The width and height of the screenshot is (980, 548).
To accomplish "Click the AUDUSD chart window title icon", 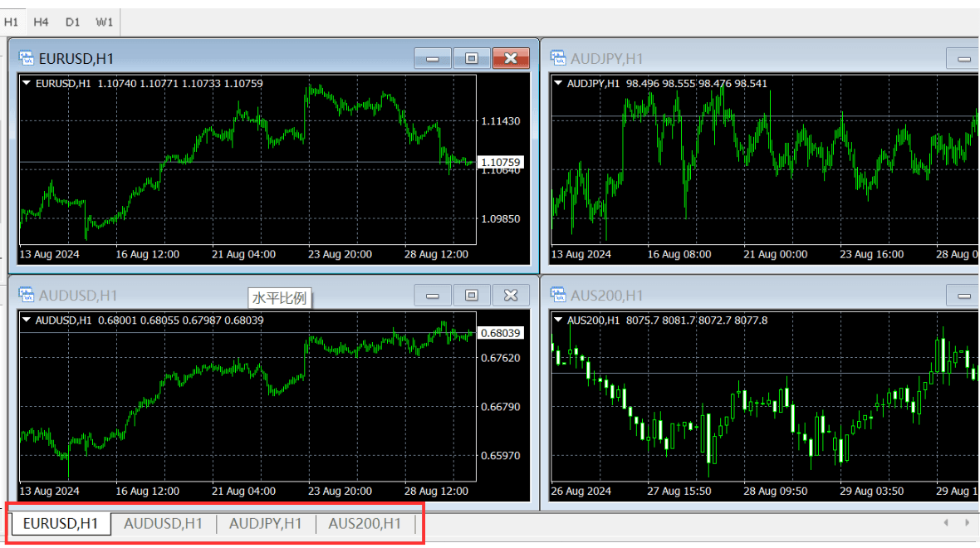I will (x=26, y=295).
